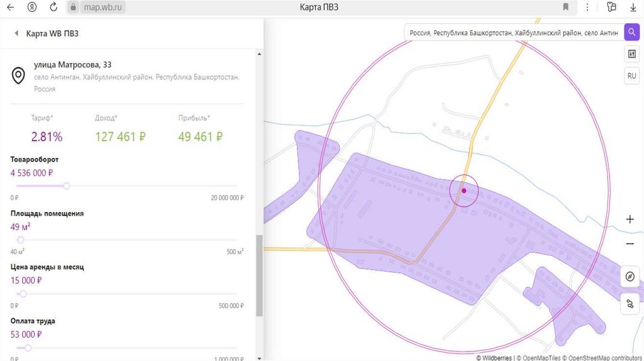The image size is (644, 361).
Task: Click the browser reload page icon
Action: (x=53, y=7)
